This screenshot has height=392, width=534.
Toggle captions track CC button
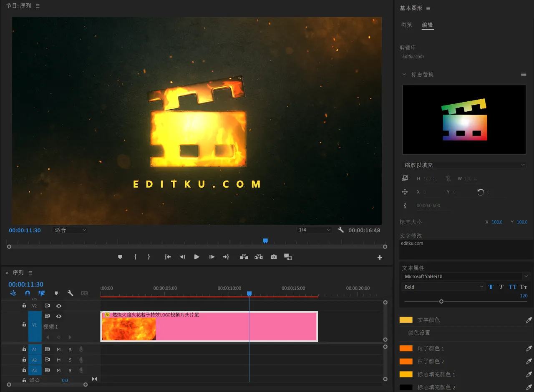84,293
